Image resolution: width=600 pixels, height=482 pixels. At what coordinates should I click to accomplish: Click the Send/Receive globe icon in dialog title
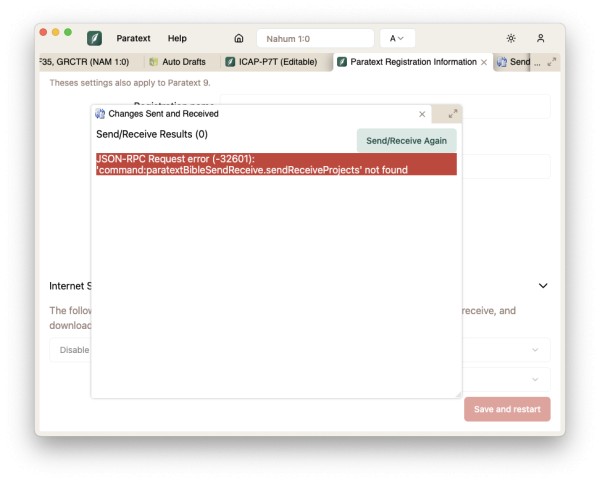(100, 114)
